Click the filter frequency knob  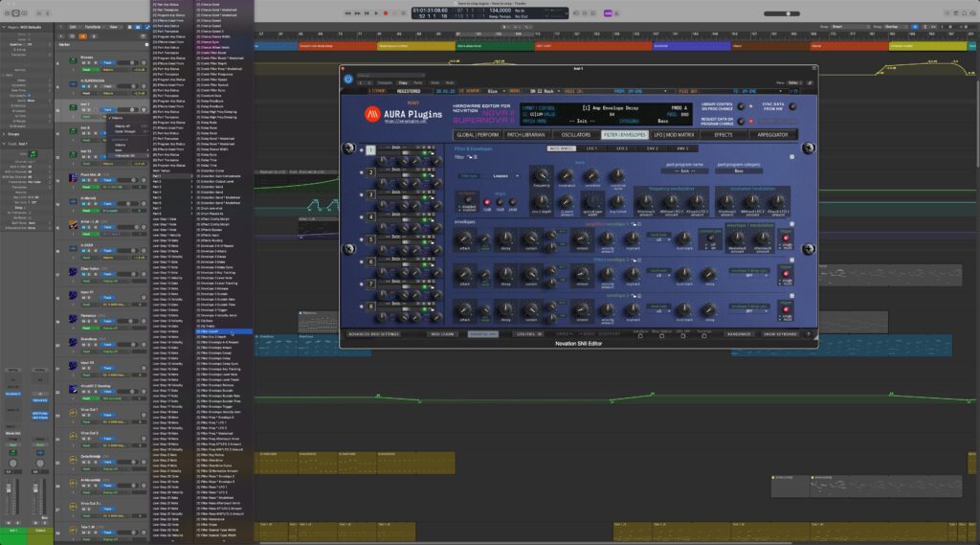tap(542, 175)
